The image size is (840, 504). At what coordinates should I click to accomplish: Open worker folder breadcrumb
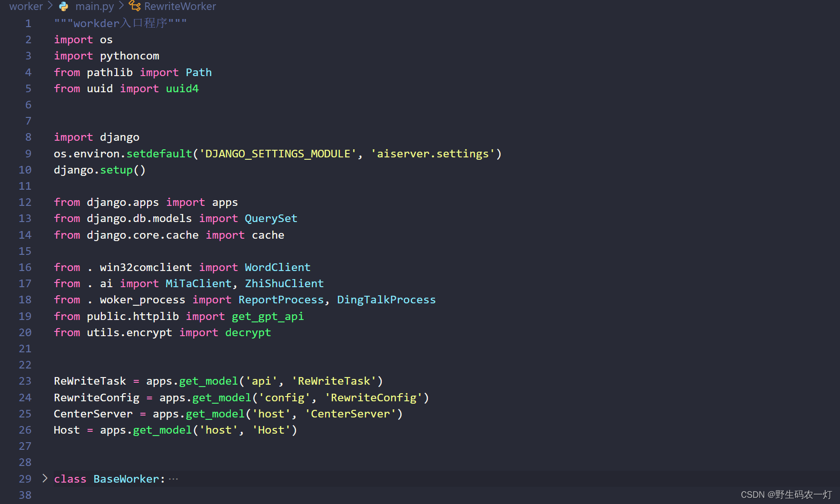click(x=26, y=6)
